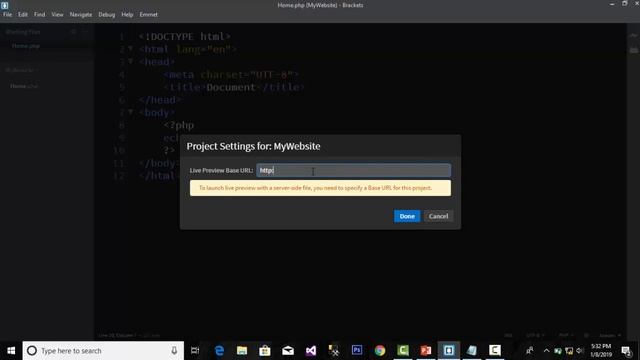Click the Done button in Project Settings
640x360 pixels.
407,216
